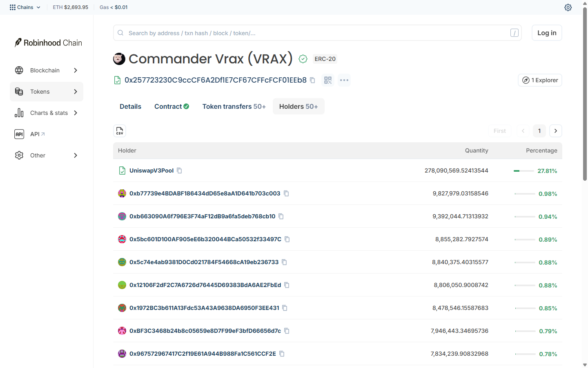Copy the UniswapV3Pool holder address
The image size is (588, 368).
click(179, 171)
